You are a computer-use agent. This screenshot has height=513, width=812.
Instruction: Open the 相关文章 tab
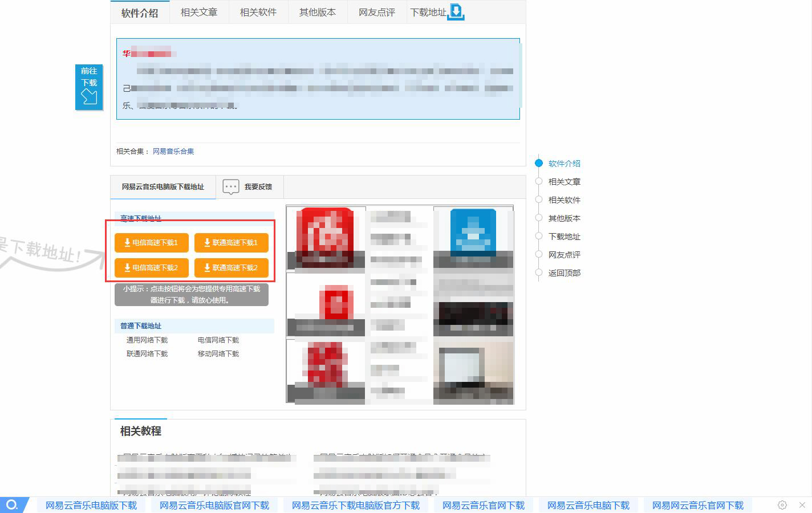199,12
